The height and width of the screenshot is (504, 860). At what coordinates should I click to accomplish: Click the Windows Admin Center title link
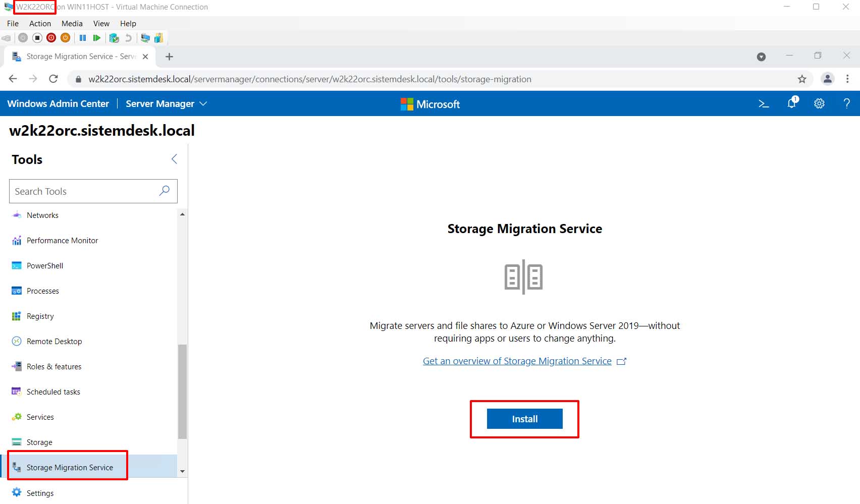tap(58, 103)
